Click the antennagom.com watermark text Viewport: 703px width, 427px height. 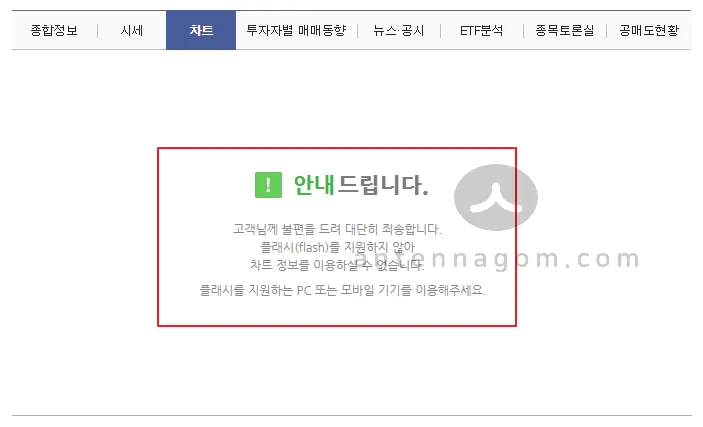[497, 259]
